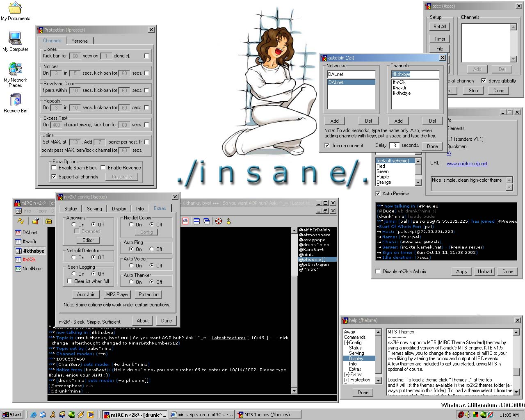Viewport: 525px width, 420px height.
Task: Click the four-color square tray icon
Action: [476, 415]
